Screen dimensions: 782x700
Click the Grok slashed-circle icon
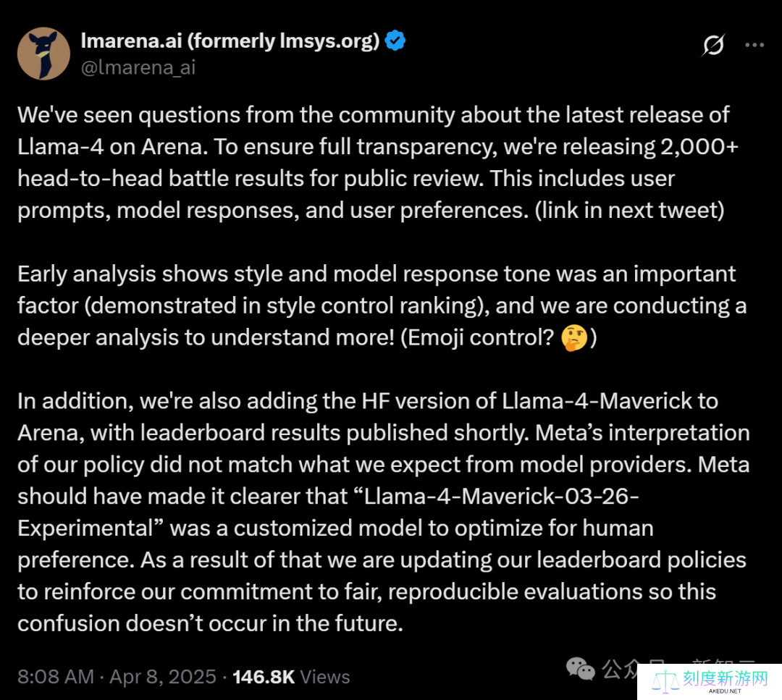[x=712, y=45]
